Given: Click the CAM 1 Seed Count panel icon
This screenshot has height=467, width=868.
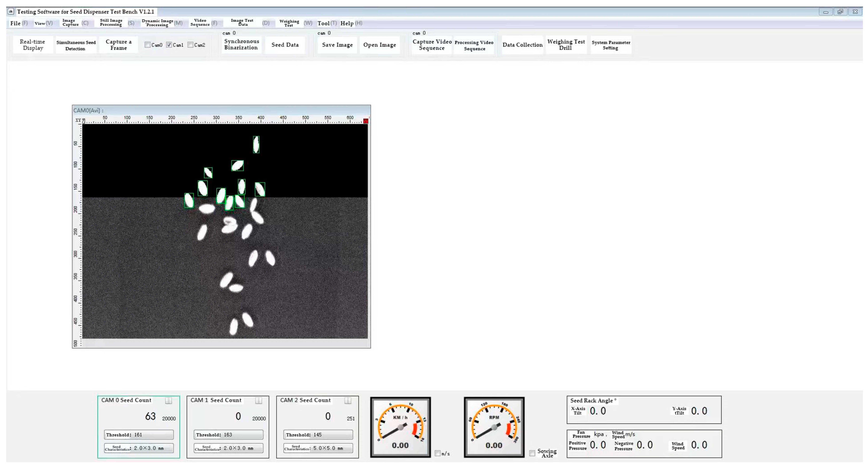Looking at the screenshot, I should [258, 400].
